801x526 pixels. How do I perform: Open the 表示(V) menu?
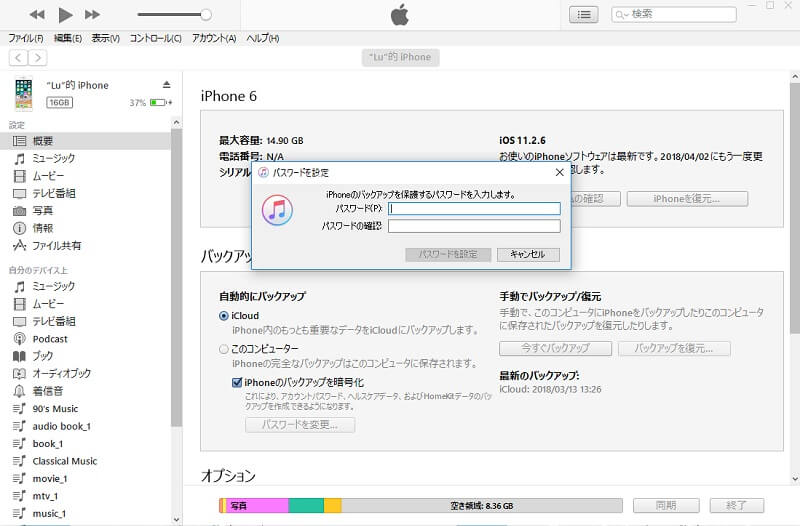coord(106,38)
